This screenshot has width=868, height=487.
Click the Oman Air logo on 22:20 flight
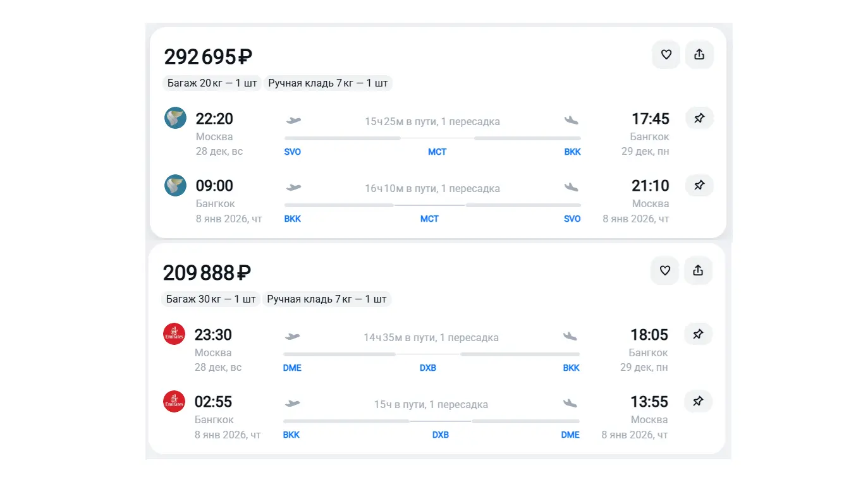click(175, 117)
